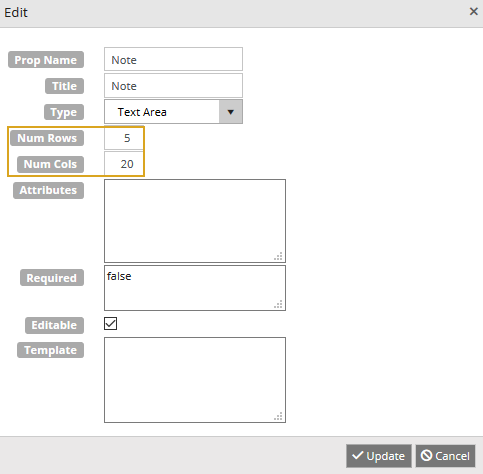This screenshot has height=474, width=483.
Task: Click the Required text area resize grip
Action: (279, 304)
